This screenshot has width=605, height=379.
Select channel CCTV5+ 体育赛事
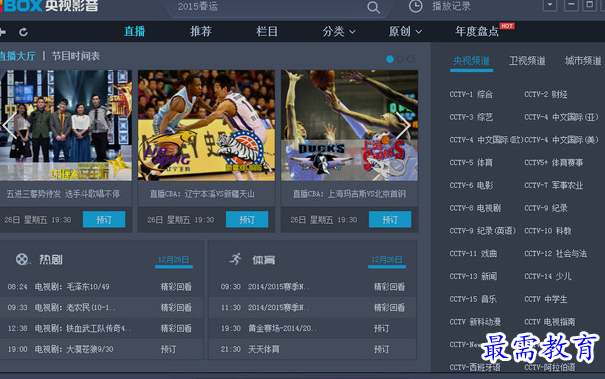[x=554, y=163]
